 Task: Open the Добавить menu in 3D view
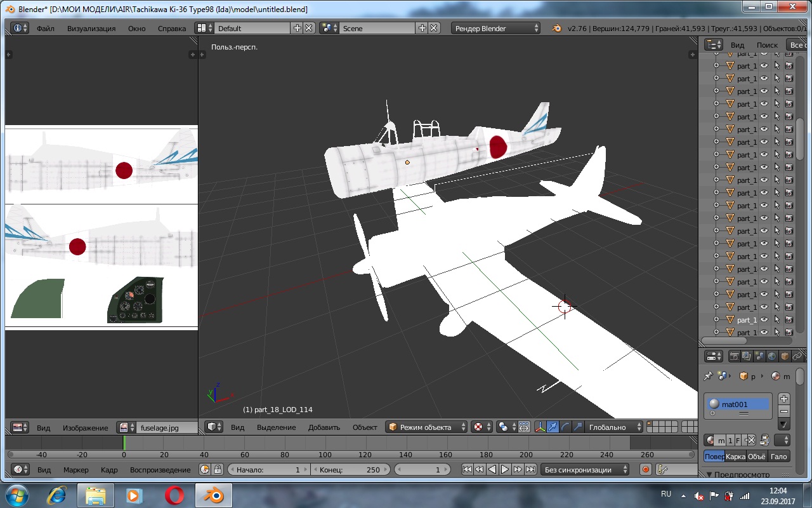click(324, 427)
